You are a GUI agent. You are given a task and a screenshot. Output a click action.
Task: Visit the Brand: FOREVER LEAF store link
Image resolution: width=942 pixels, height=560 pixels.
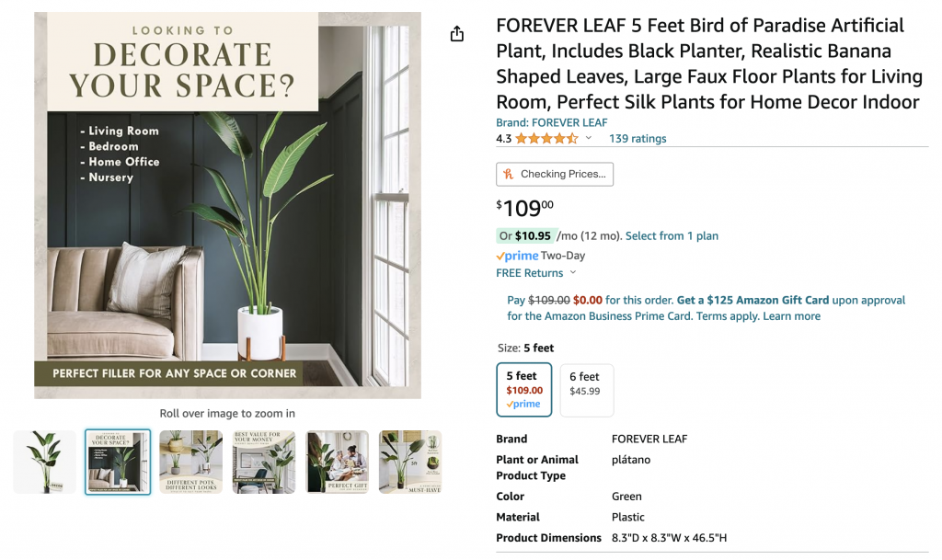coord(551,122)
